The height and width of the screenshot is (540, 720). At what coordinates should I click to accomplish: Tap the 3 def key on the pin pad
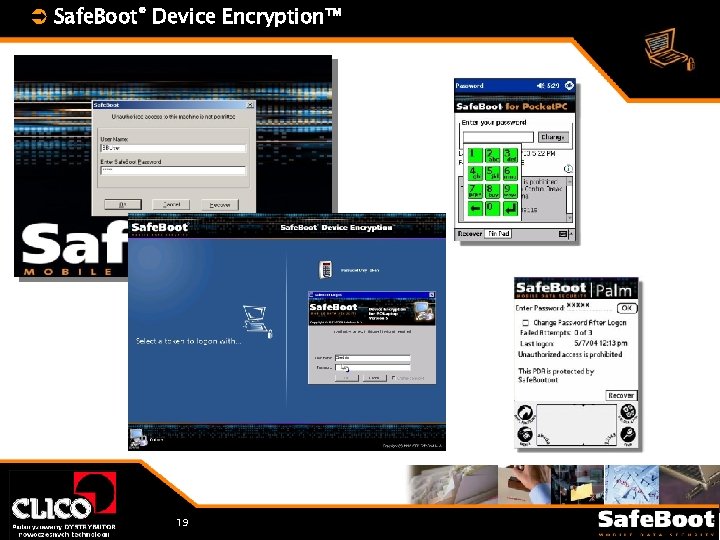coord(510,155)
